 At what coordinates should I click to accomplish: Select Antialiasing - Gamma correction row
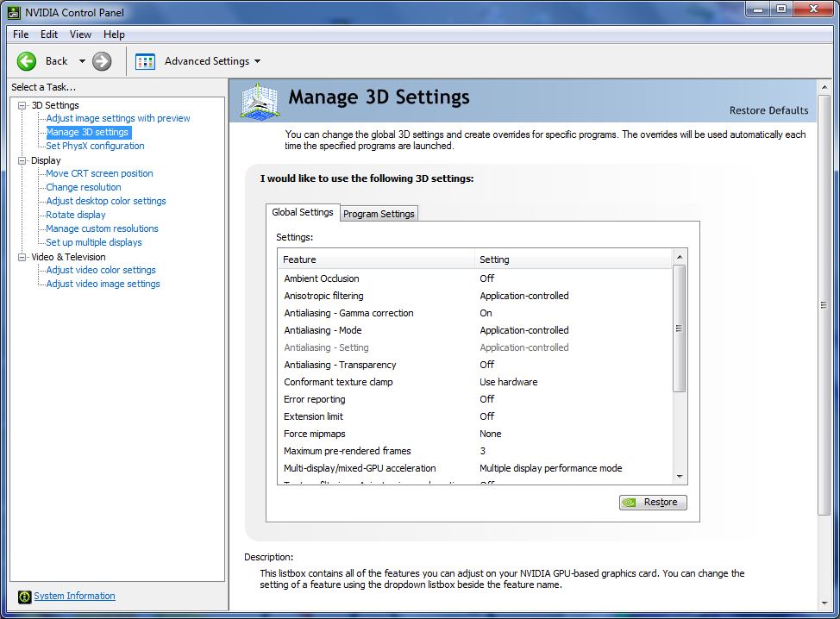(475, 313)
